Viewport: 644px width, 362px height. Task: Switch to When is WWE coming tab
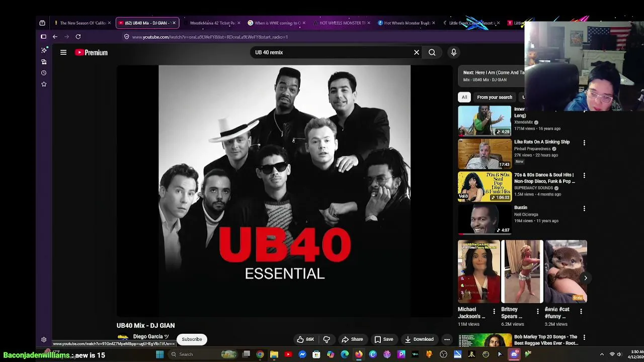(x=277, y=23)
